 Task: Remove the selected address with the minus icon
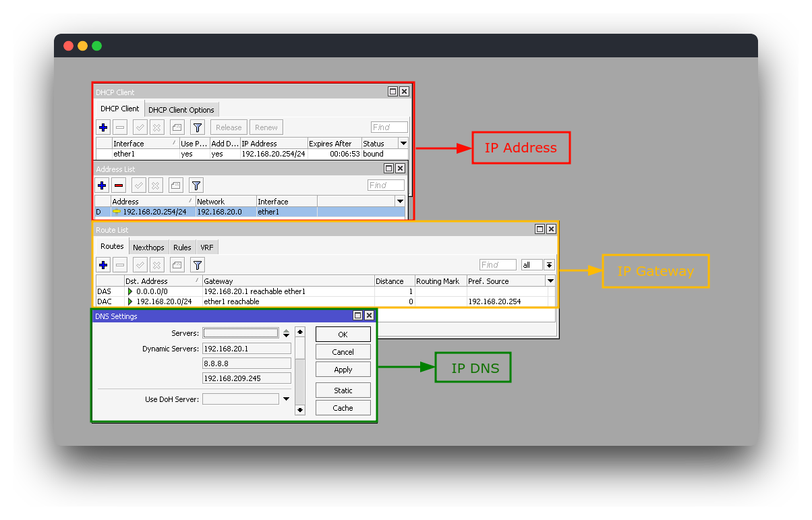tap(119, 185)
